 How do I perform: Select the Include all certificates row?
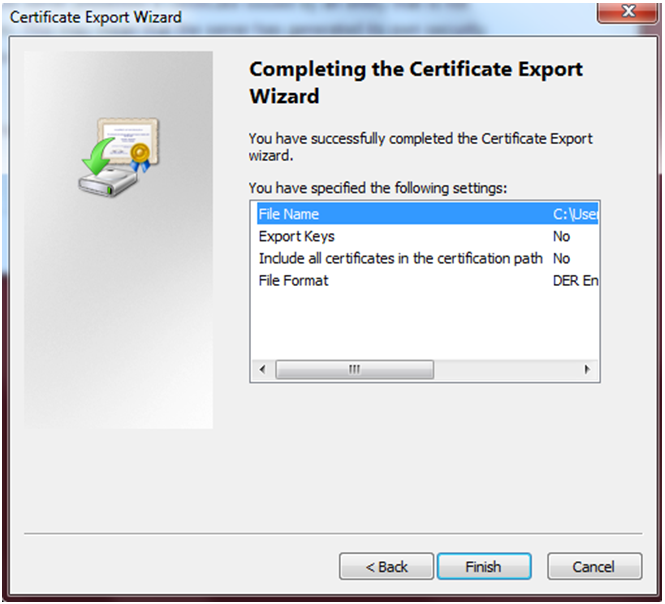[428, 258]
